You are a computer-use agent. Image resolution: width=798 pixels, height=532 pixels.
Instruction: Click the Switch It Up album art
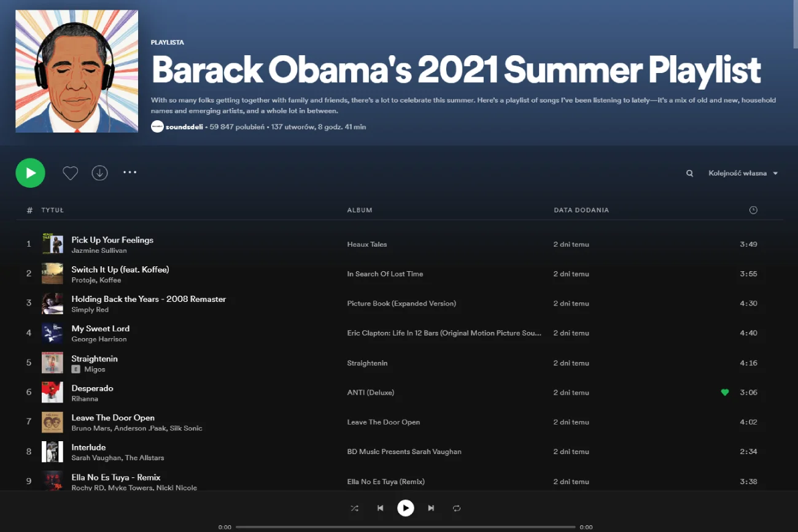coord(52,273)
